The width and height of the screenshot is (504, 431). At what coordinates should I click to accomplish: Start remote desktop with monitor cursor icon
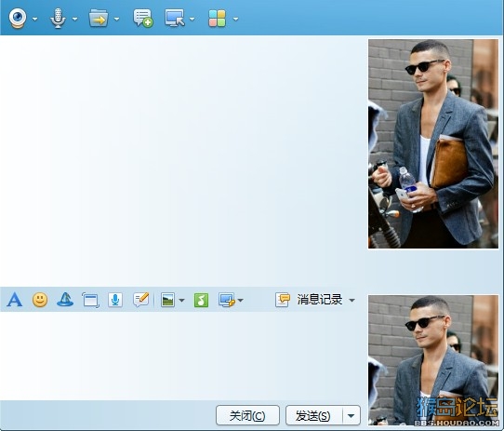pyautogui.click(x=175, y=19)
